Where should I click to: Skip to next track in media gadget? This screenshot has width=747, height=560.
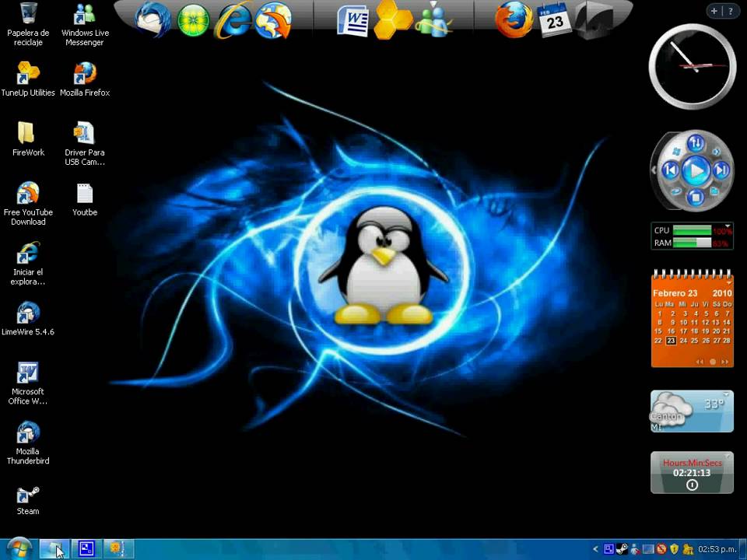(x=721, y=170)
